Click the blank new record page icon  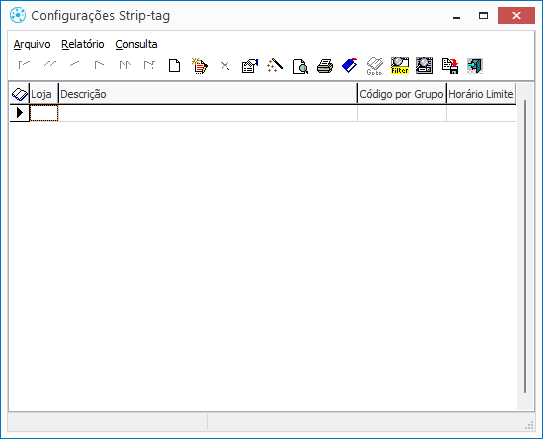[x=174, y=65]
